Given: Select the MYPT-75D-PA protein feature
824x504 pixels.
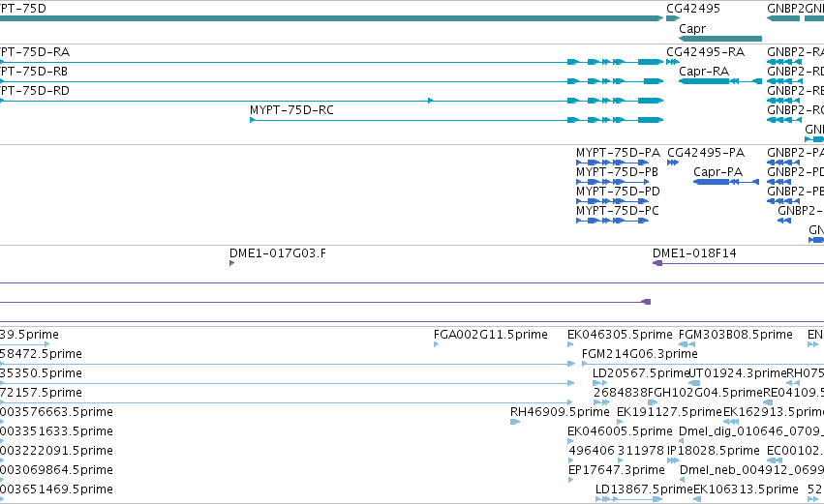Looking at the screenshot, I should [x=612, y=163].
